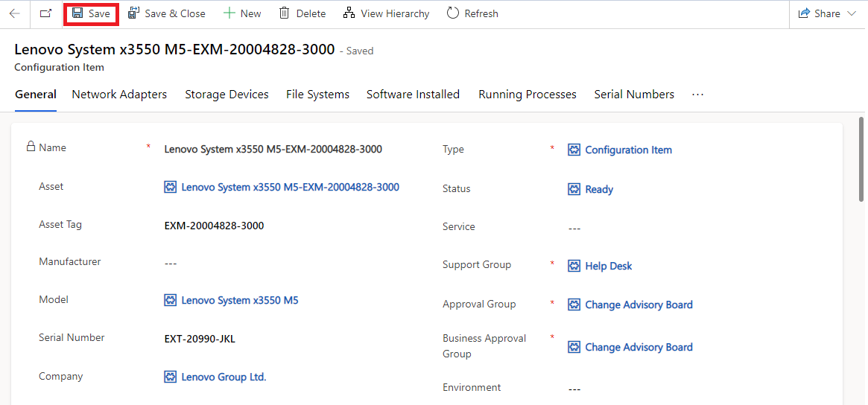This screenshot has height=405, width=868.
Task: Expand the Share dropdown chevron
Action: click(852, 14)
